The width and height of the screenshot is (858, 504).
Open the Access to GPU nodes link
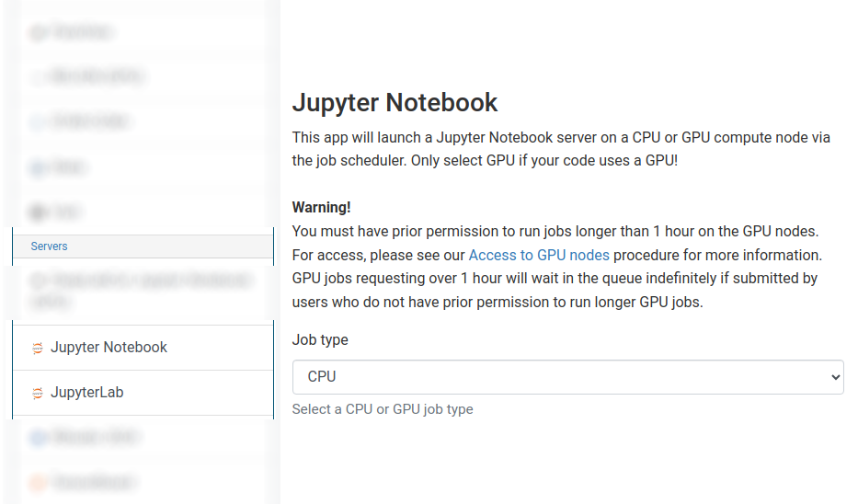(539, 255)
